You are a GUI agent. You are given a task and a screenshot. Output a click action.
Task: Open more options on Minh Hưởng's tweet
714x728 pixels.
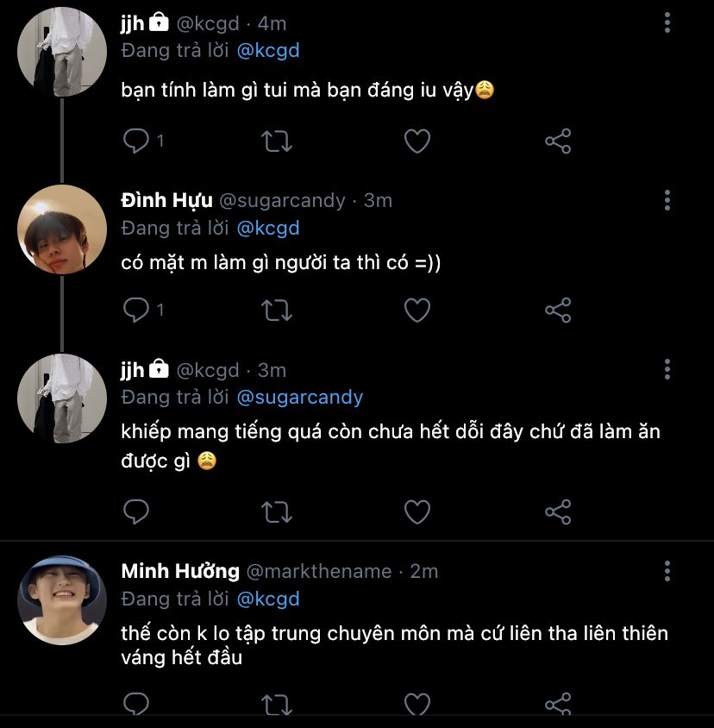coord(667,571)
